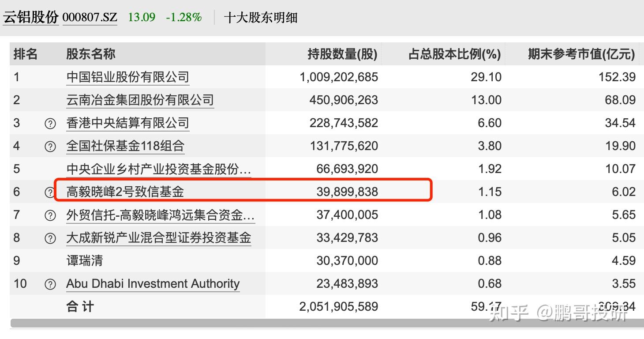Select ownership ratio 1.15
644x339 pixels.
[x=490, y=192]
